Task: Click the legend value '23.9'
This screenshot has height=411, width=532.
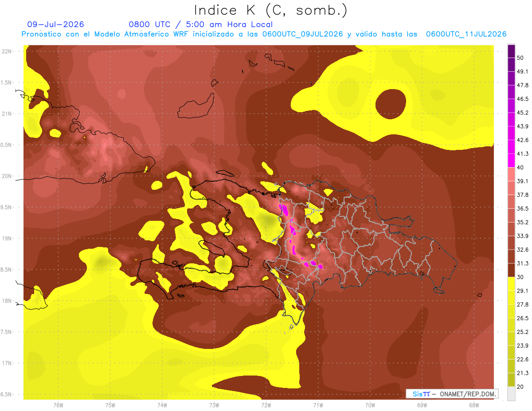Action: 523,345
